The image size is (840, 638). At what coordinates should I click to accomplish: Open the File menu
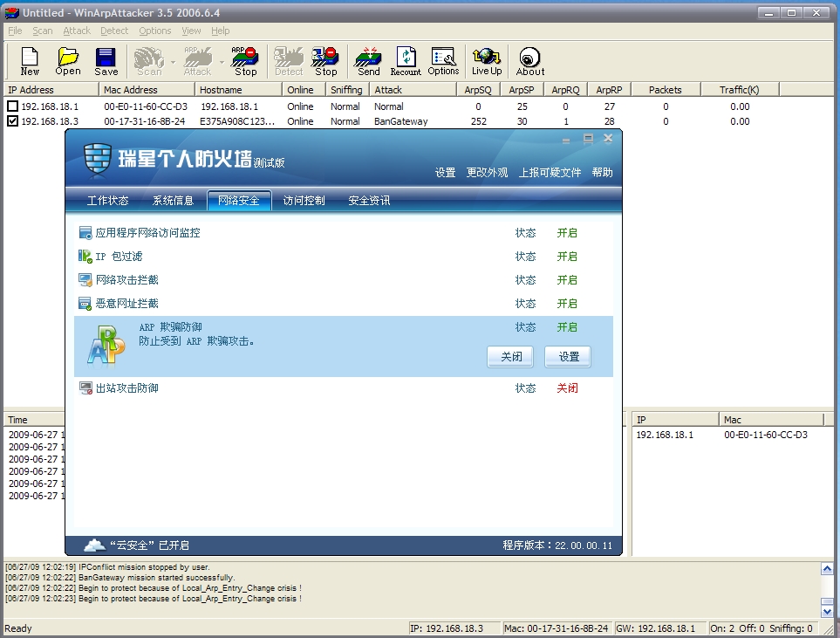click(x=15, y=31)
